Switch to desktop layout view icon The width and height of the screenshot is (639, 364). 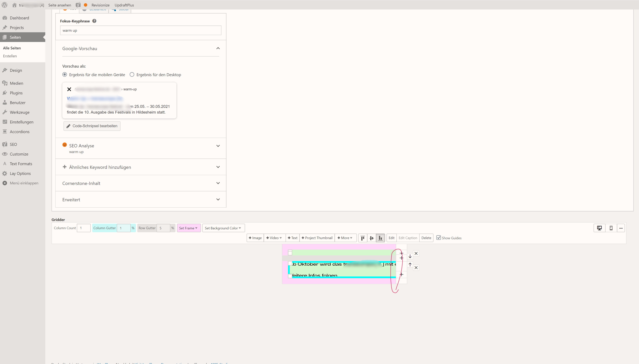tap(599, 228)
